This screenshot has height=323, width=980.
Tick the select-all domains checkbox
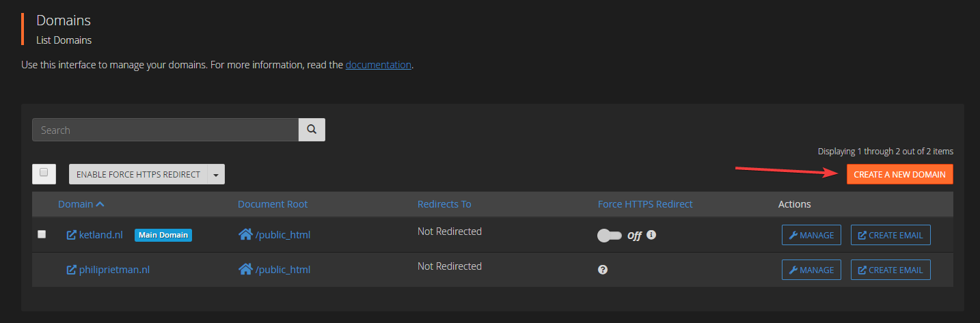point(44,173)
